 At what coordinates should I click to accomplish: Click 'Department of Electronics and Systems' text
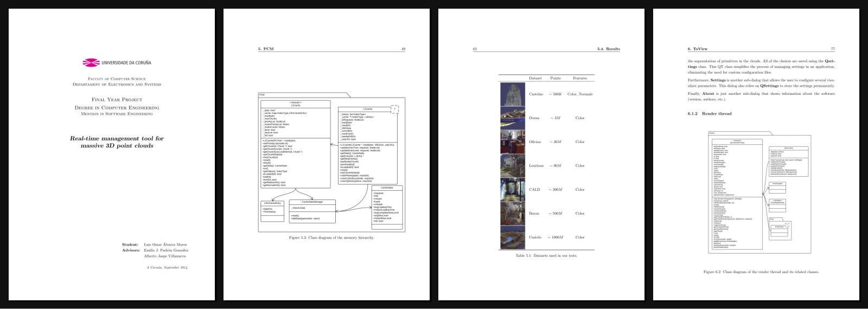tap(117, 85)
